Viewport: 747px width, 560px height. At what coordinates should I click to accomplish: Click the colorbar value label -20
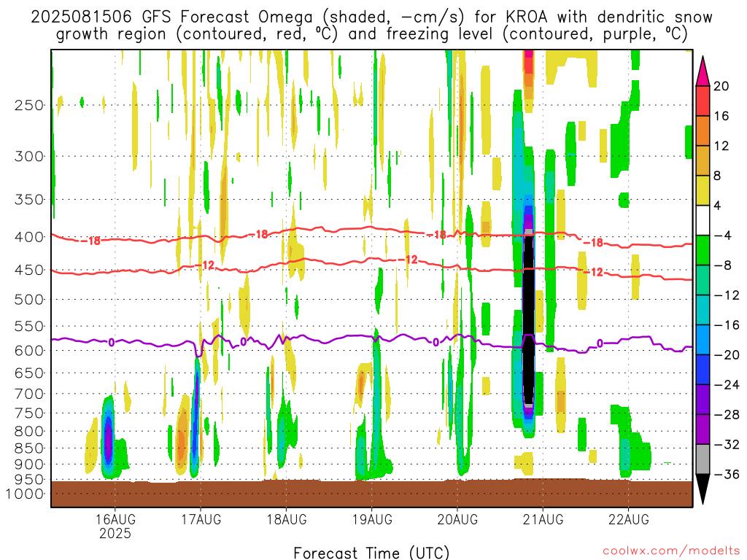pos(727,355)
